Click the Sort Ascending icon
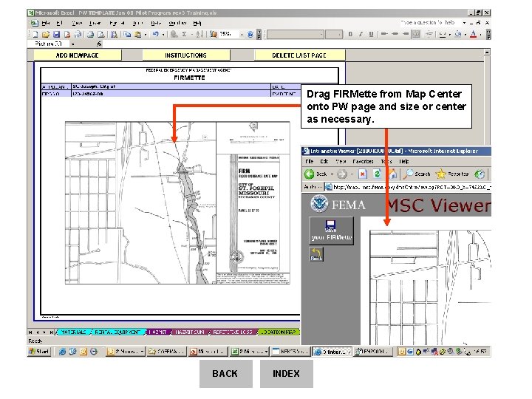This screenshot has height=399, width=532. [199, 34]
